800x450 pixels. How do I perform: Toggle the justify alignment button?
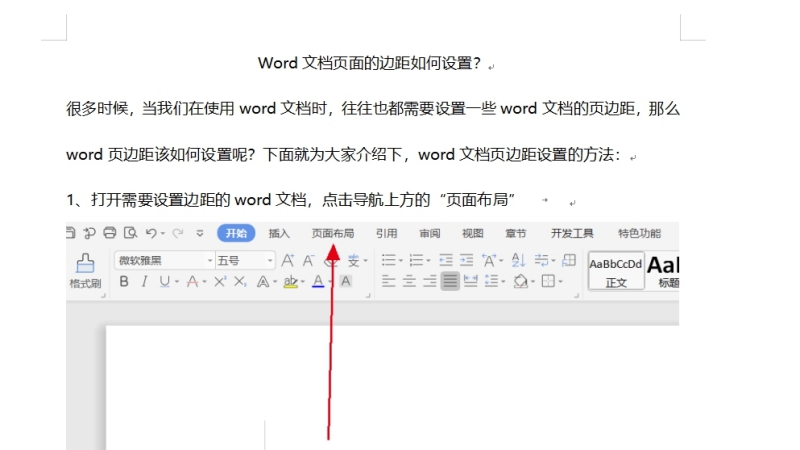[x=451, y=282]
